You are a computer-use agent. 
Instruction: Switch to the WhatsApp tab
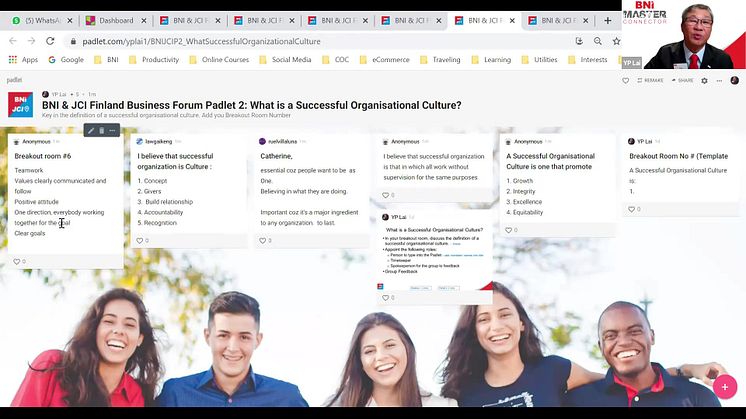click(x=38, y=20)
